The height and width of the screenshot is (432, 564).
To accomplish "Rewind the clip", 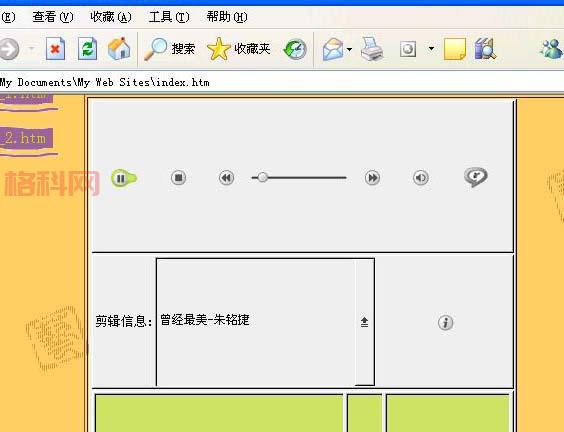I will point(226,178).
